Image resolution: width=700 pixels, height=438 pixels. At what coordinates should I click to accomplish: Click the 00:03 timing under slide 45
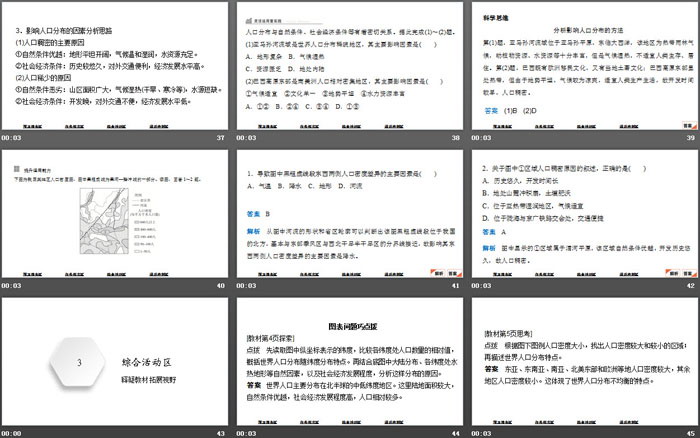pos(481,433)
